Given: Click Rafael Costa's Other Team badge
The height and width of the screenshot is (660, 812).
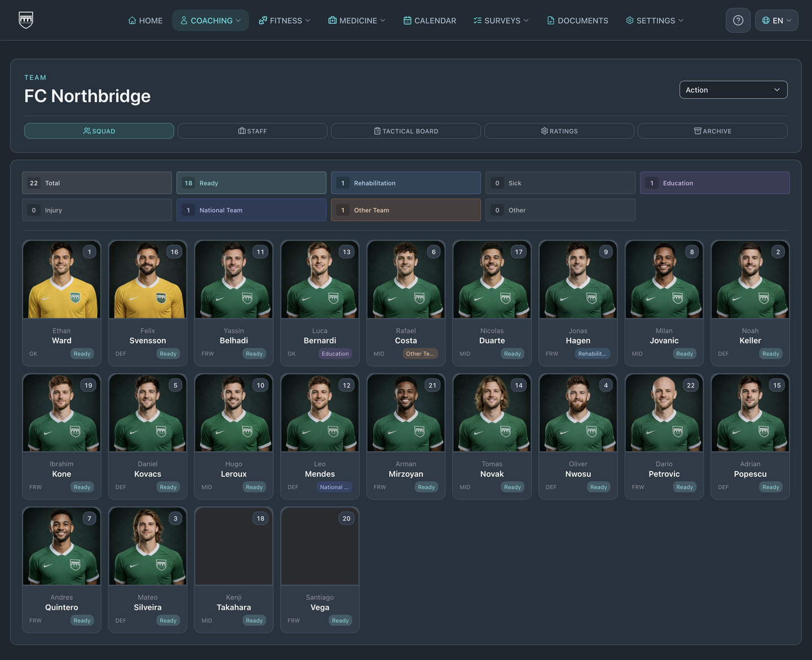Looking at the screenshot, I should click(420, 354).
